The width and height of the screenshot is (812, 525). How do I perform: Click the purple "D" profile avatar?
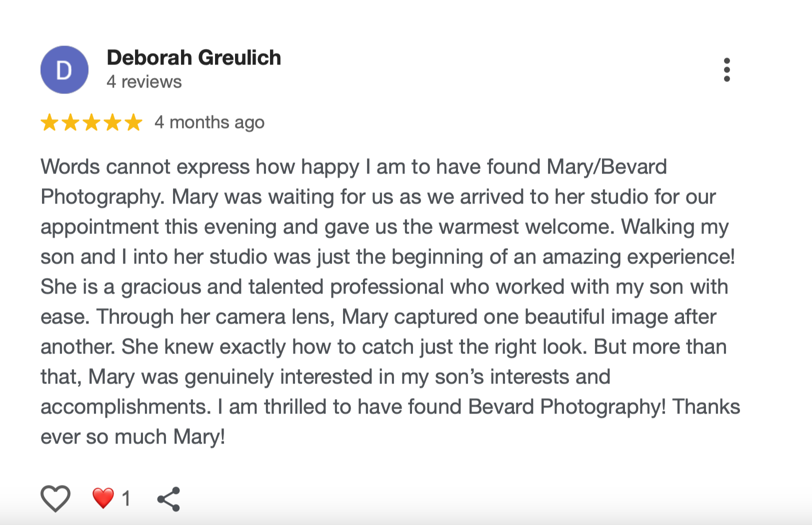coord(64,70)
